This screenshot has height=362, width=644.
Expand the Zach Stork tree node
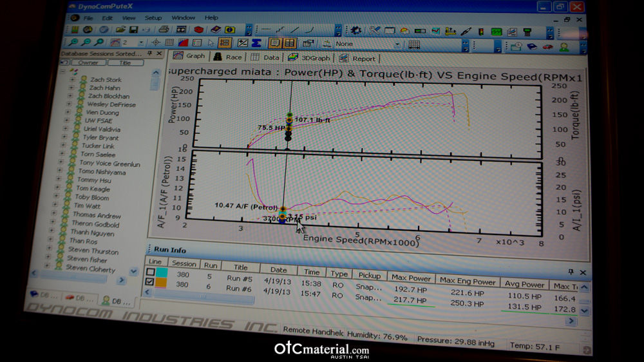pyautogui.click(x=72, y=79)
